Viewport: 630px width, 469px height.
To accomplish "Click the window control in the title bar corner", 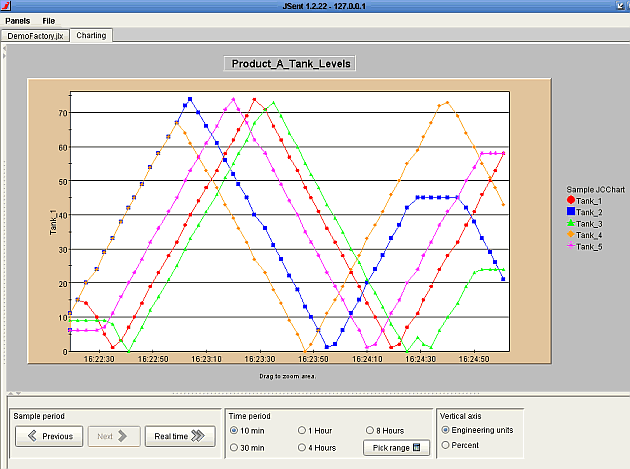I will click(x=620, y=5).
